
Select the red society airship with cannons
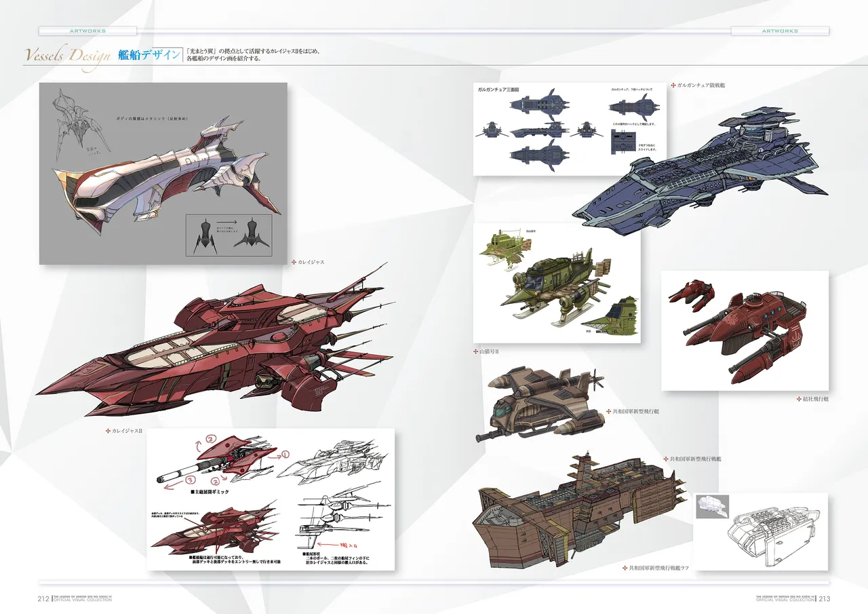point(745,330)
